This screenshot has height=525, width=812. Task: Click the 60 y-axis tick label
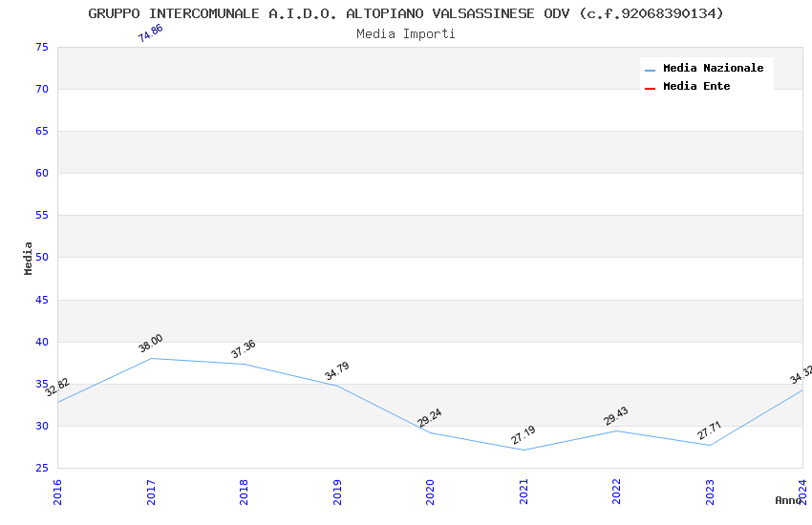pos(42,173)
